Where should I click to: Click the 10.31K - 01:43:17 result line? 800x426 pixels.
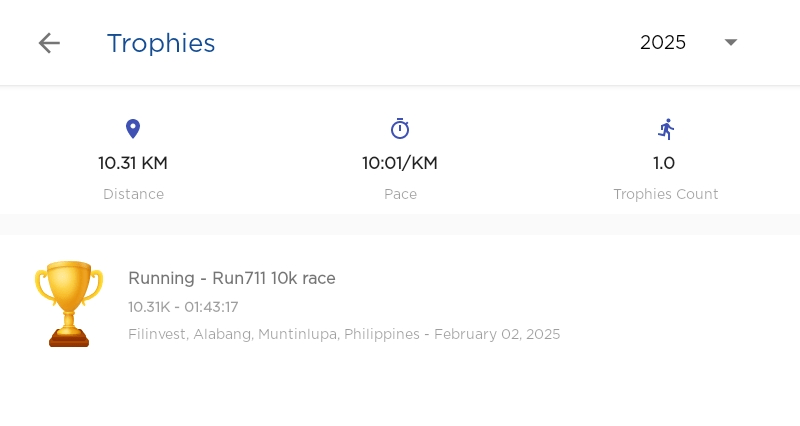click(183, 307)
